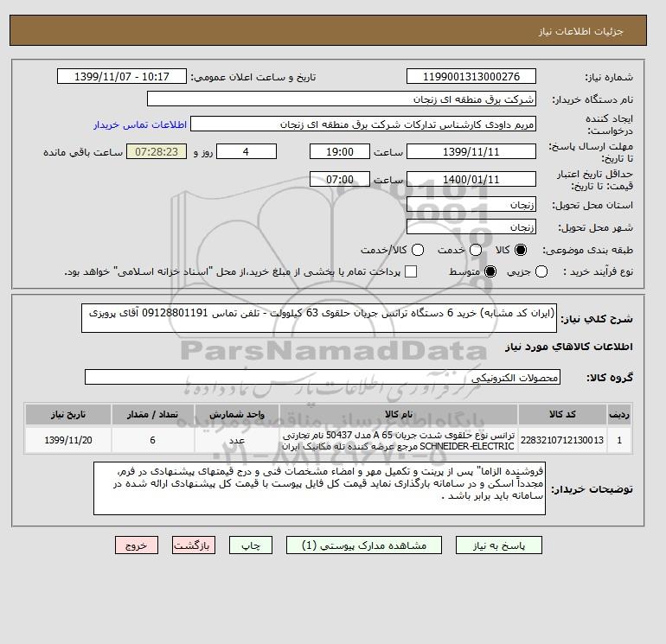Open the اطلاعات تماس خریدار link
This screenshot has width=666, height=644.
pyautogui.click(x=140, y=124)
